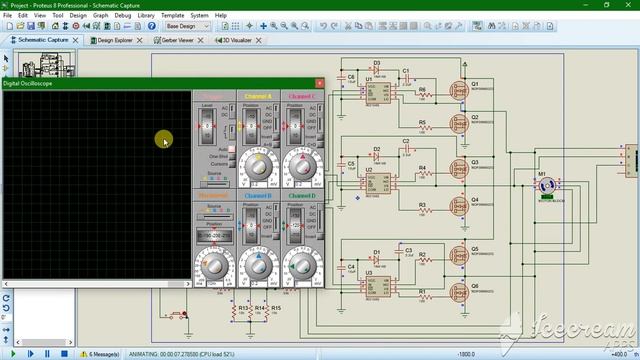
Task: Toggle Channel A A+B button
Action: click(276, 144)
